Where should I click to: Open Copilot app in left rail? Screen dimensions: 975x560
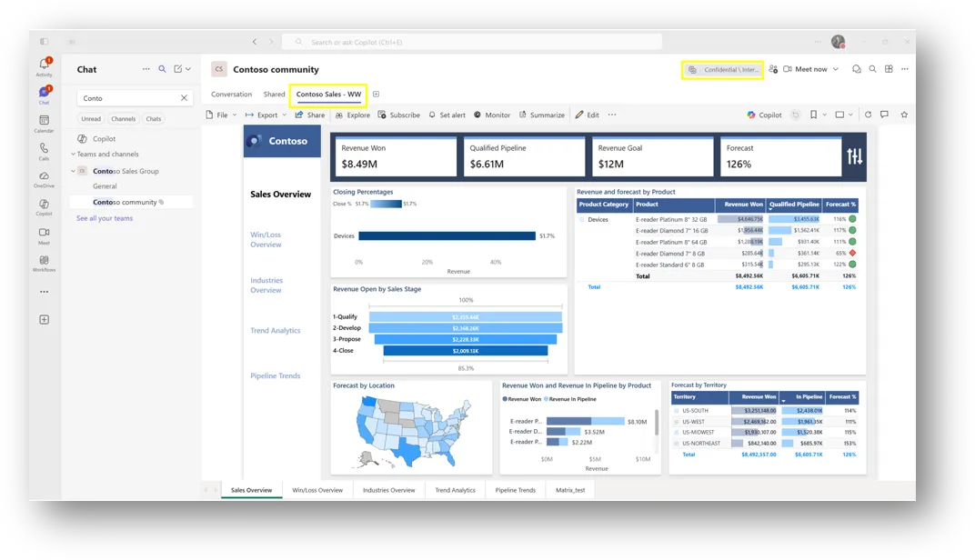click(45, 207)
